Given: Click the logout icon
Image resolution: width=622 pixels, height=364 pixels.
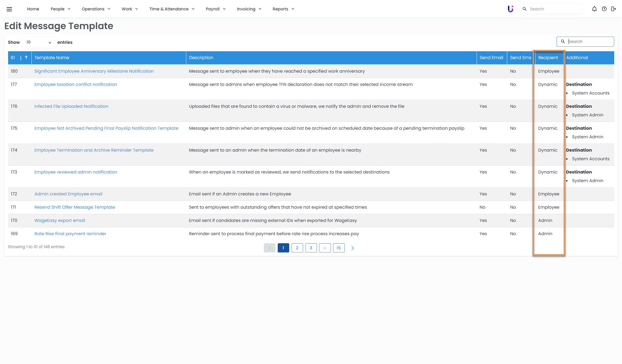Looking at the screenshot, I should [x=613, y=9].
